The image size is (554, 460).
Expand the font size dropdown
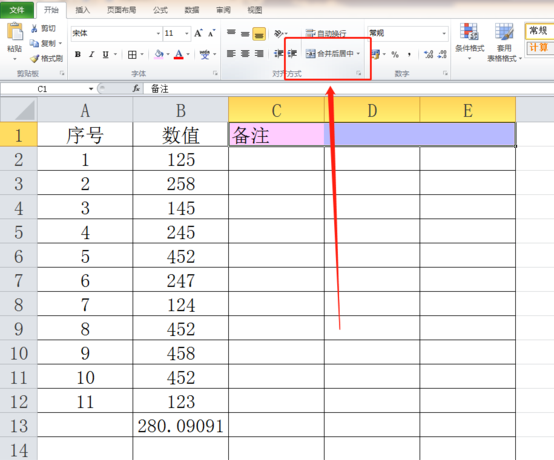pyautogui.click(x=187, y=34)
